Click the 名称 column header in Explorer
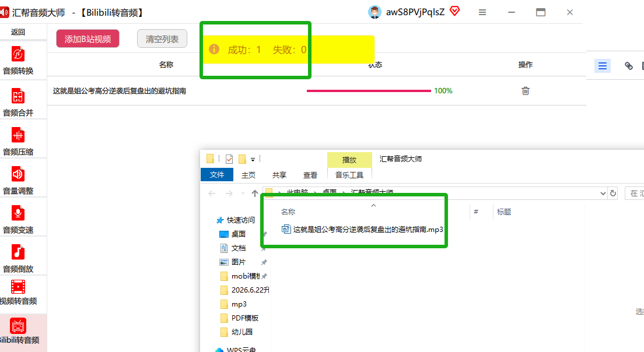 [288, 212]
